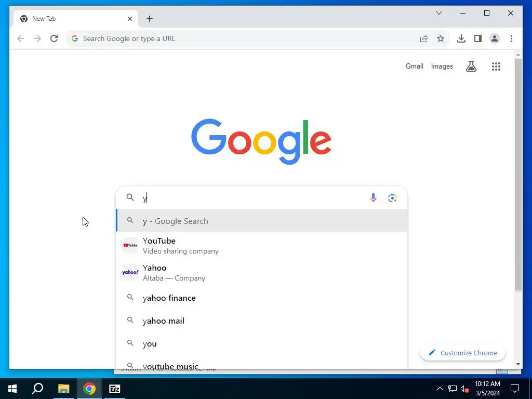Screen dimensions: 532x399
Task: Open the Chrome downloads icon
Action: (x=461, y=38)
